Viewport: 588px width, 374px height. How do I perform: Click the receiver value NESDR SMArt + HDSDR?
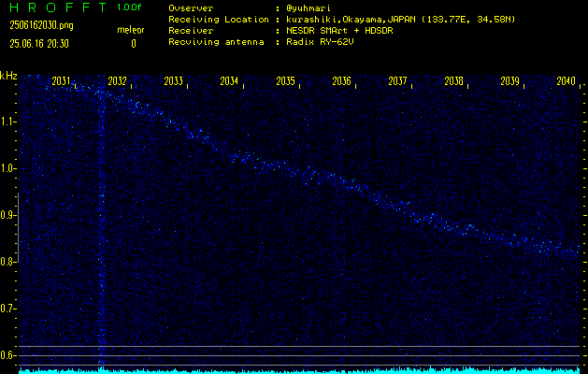tap(339, 31)
